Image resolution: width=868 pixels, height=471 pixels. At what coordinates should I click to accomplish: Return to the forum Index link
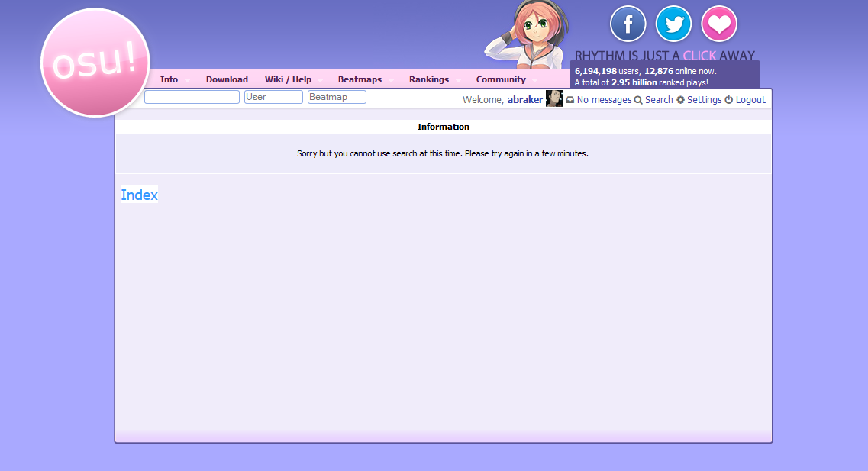pyautogui.click(x=140, y=195)
